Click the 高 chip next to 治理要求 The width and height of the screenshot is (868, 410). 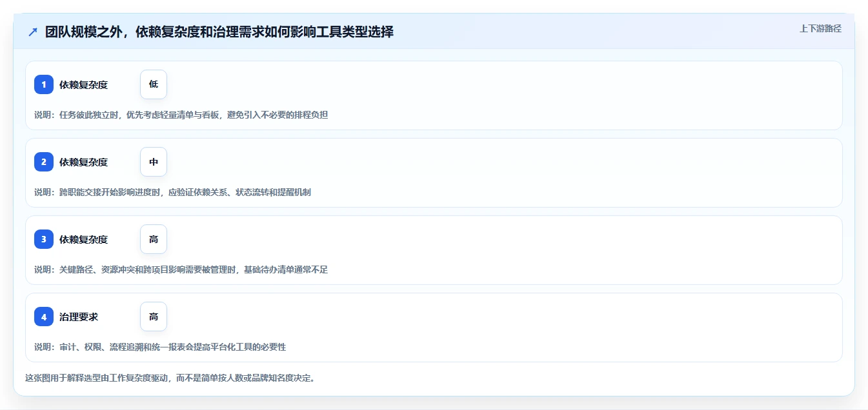(x=154, y=317)
